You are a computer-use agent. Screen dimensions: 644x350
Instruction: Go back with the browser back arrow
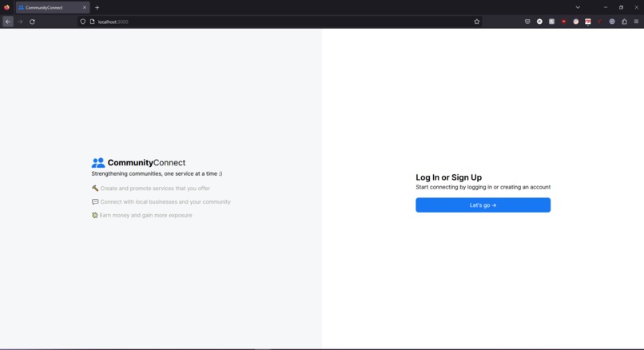point(8,22)
